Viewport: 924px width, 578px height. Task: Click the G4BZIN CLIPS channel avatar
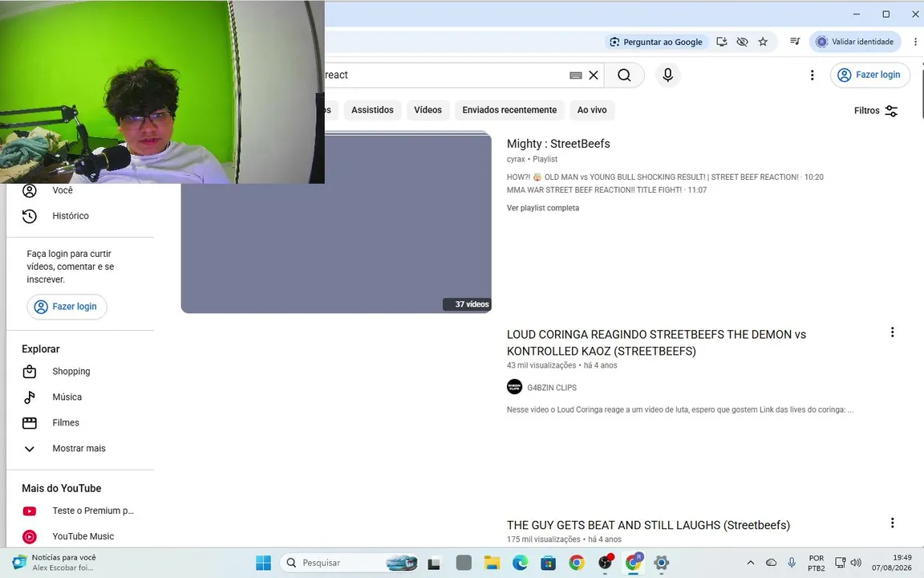tap(514, 387)
